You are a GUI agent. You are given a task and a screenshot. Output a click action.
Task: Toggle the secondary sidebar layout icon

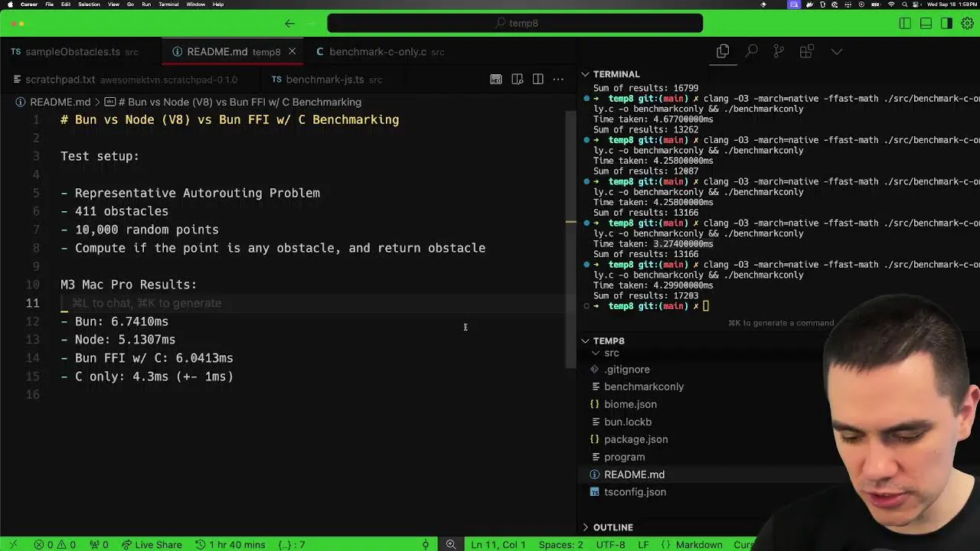[x=946, y=23]
